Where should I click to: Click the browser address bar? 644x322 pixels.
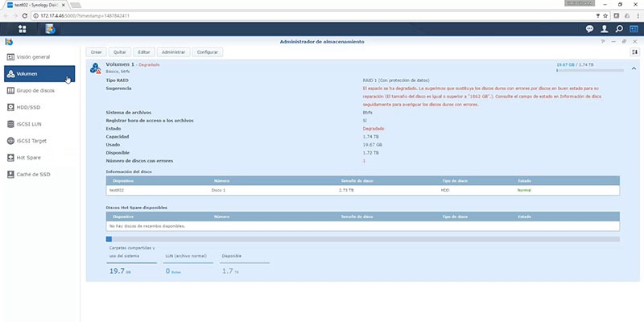(312, 15)
